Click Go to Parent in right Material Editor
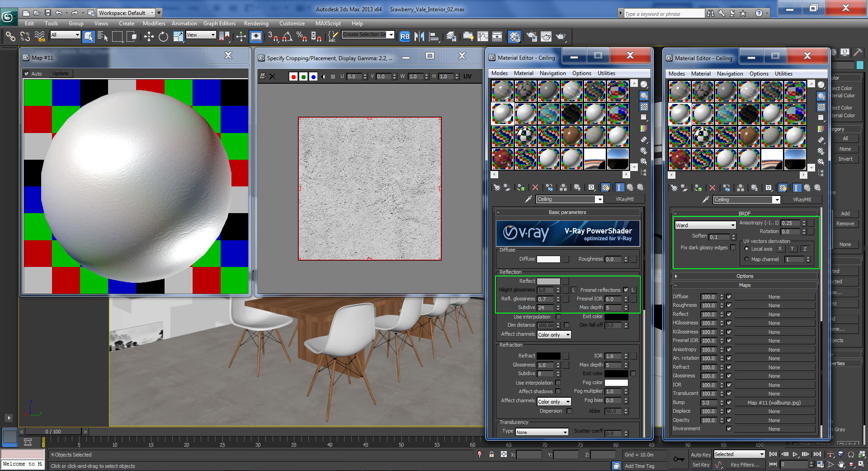This screenshot has height=471, width=868. click(x=807, y=188)
